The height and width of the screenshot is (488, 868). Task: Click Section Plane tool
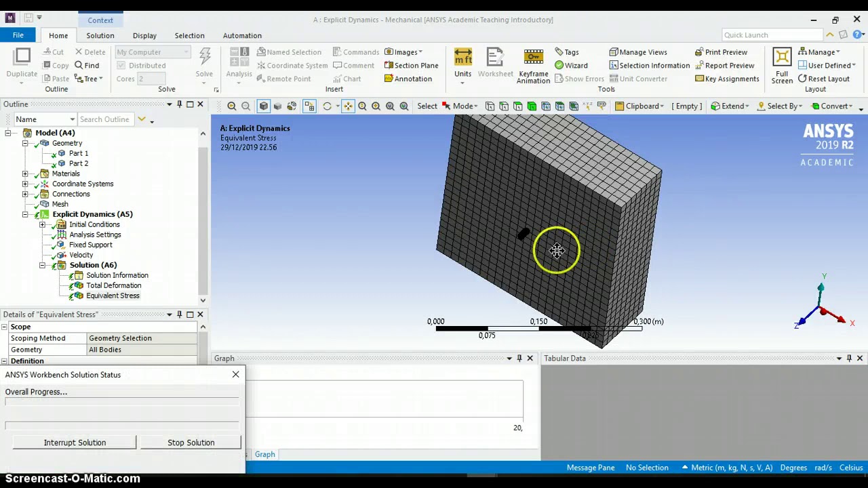(x=411, y=66)
